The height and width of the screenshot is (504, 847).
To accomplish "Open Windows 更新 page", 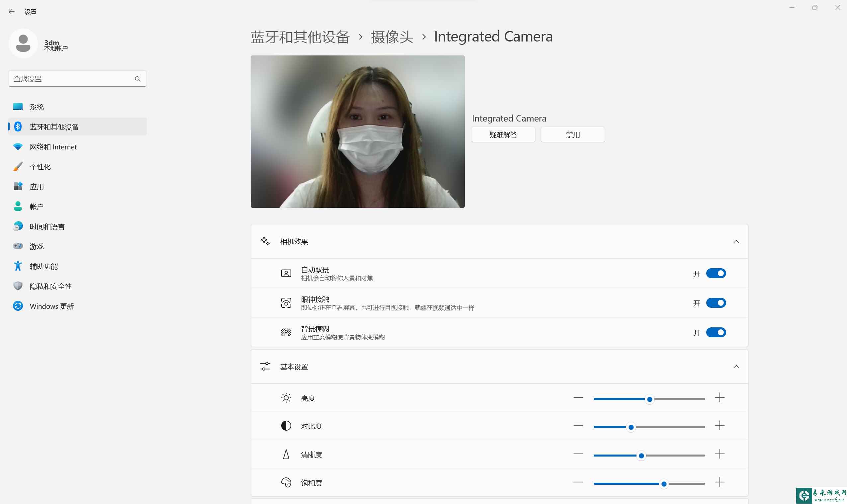I will click(x=77, y=306).
